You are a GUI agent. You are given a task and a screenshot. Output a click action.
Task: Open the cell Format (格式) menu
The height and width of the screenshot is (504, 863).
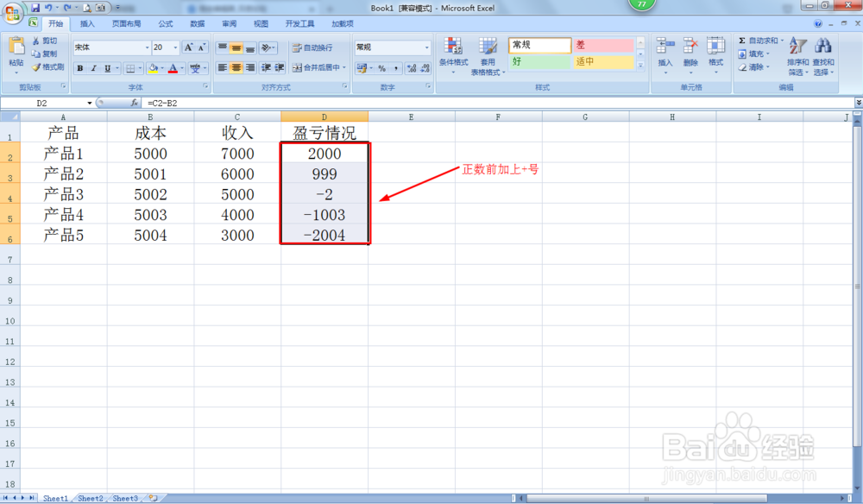tap(715, 55)
